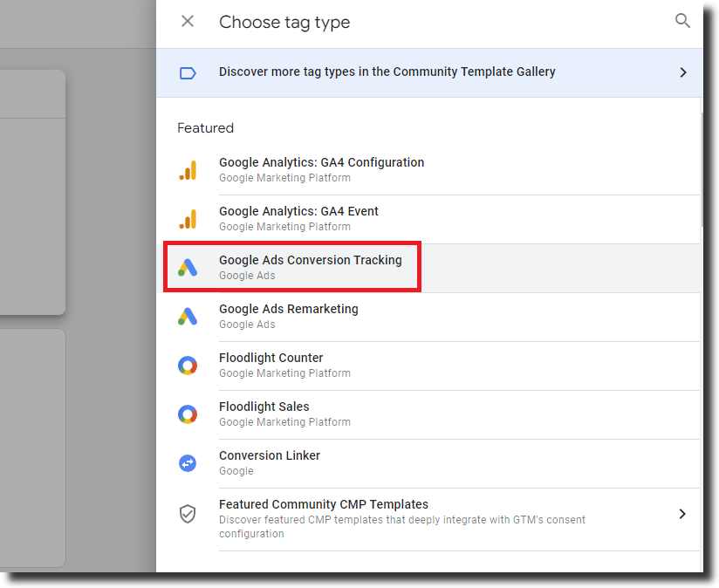Select the Floodlight Sales tag type
The image size is (719, 588).
[264, 407]
